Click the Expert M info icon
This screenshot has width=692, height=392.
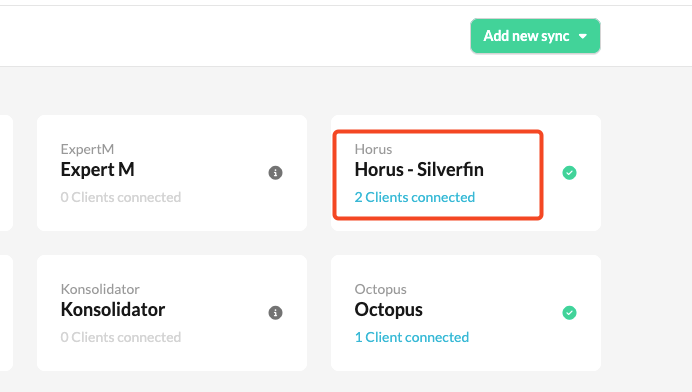(x=275, y=173)
